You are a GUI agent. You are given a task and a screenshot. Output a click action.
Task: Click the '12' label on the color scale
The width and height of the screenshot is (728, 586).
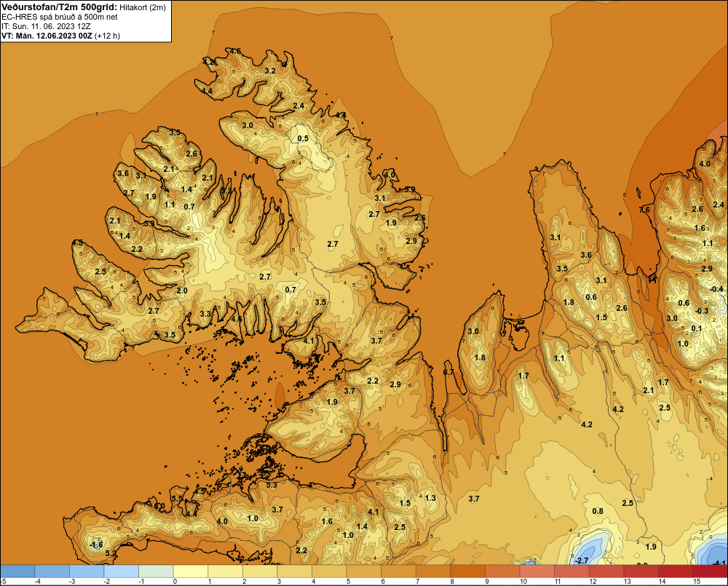(593, 582)
